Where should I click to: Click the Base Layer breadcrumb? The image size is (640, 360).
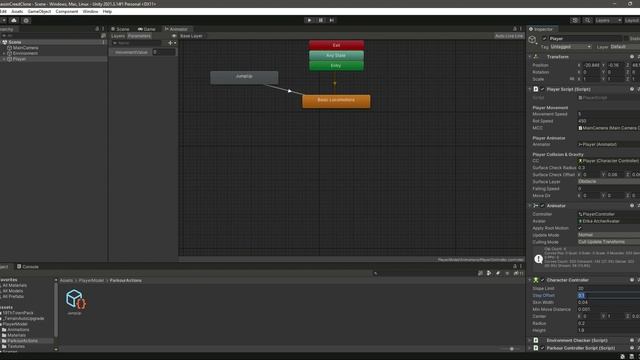191,36
